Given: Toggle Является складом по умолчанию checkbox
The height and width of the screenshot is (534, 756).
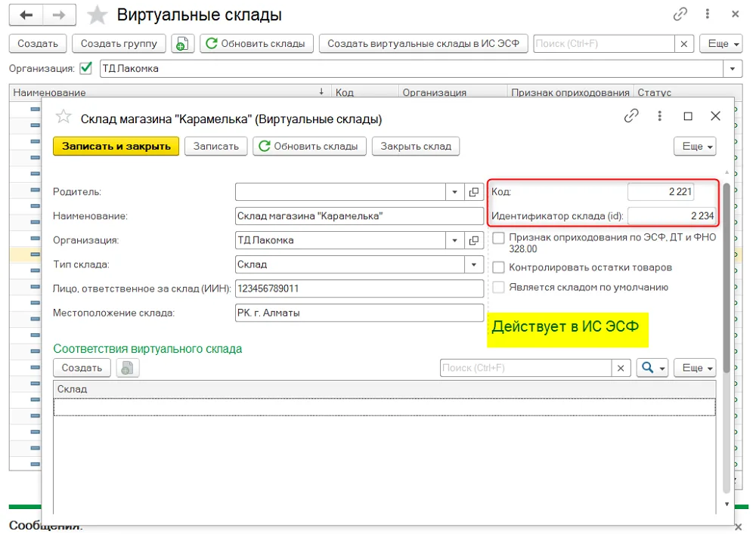Looking at the screenshot, I should pos(498,288).
